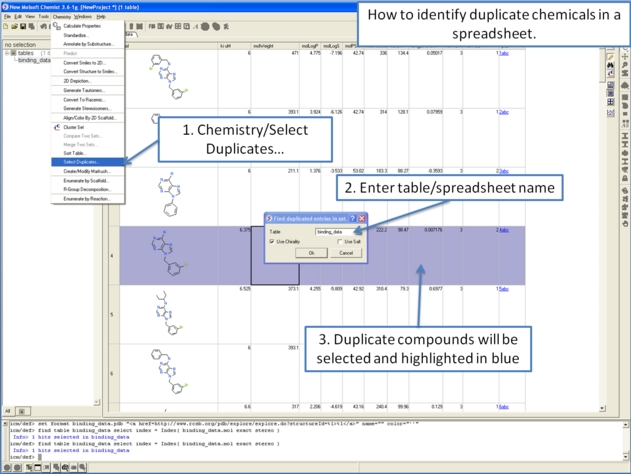
Task: Toggle the Use Salt checkbox
Action: (x=339, y=241)
